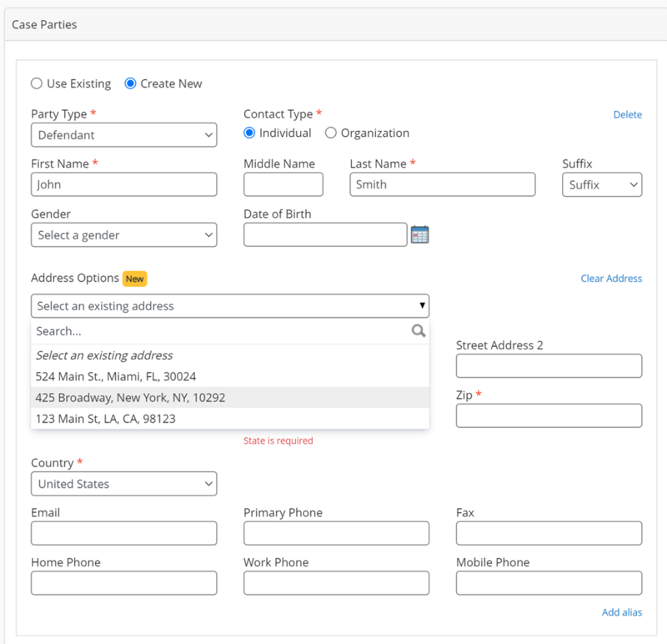The image size is (667, 644).
Task: Open the Date of Birth calendar picker
Action: tap(419, 234)
